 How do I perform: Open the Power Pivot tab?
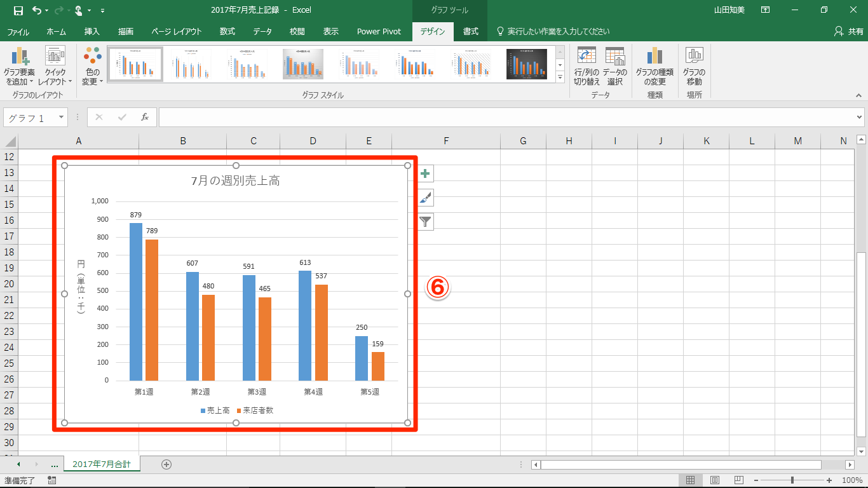tap(379, 31)
